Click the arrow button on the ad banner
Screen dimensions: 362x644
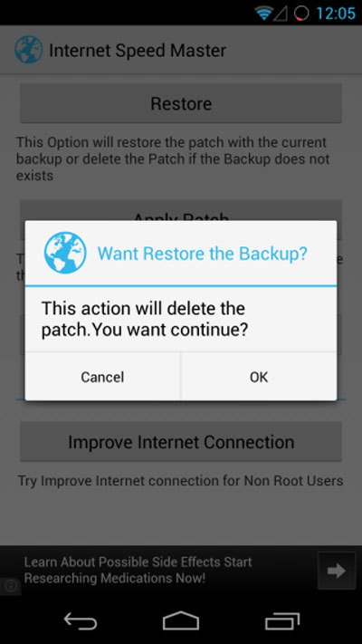(x=337, y=571)
